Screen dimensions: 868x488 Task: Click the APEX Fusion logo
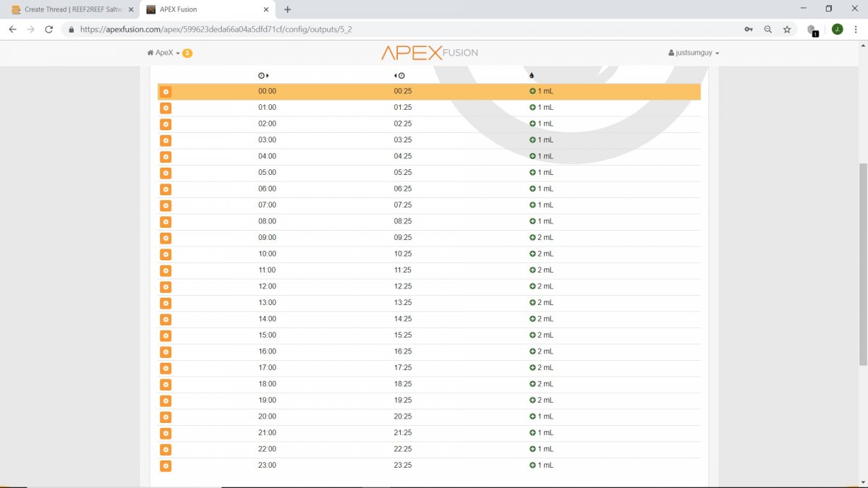pos(430,53)
